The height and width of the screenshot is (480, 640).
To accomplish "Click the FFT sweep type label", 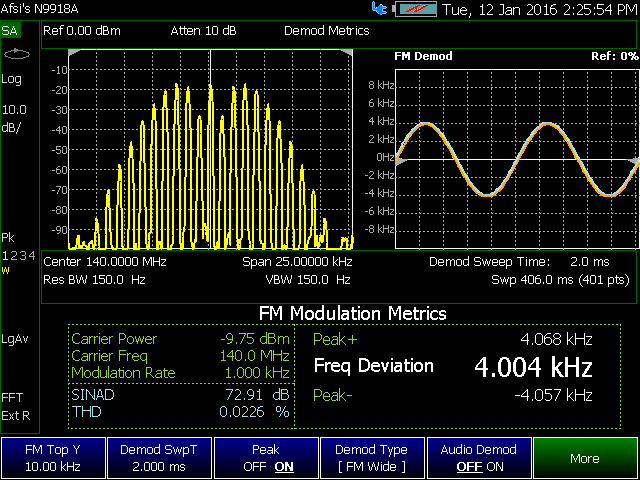I will pyautogui.click(x=12, y=398).
